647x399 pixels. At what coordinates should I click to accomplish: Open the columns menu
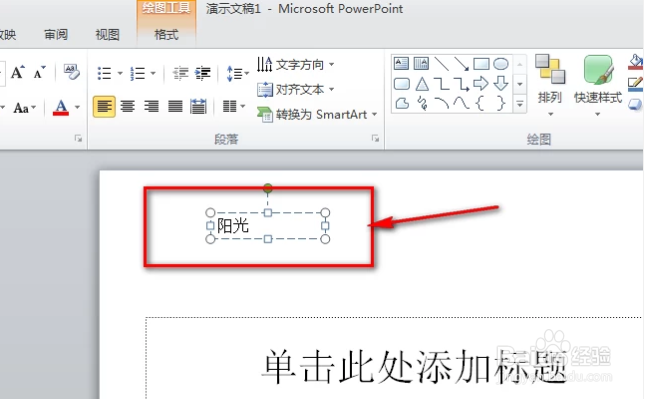tap(234, 106)
